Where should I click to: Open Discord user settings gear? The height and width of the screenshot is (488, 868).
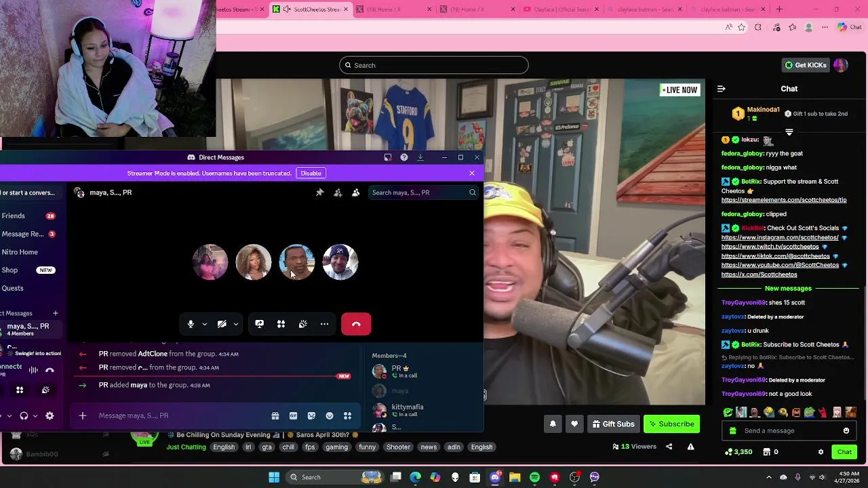point(50,415)
